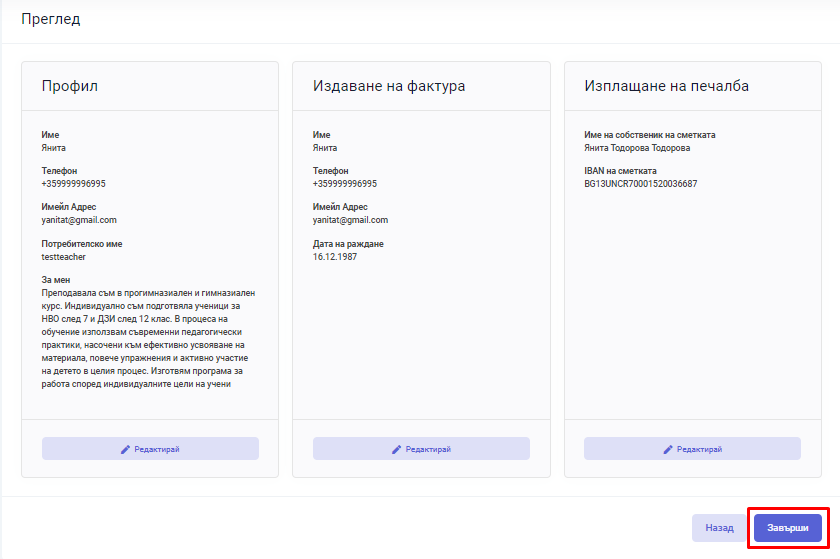The width and height of the screenshot is (840, 559).
Task: Click the account owner Янита Тодорова Тодорова
Action: [x=637, y=148]
